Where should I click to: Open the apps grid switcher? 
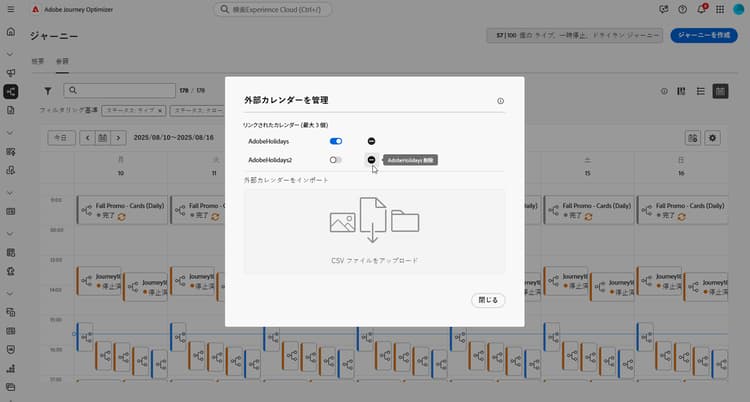(x=720, y=9)
